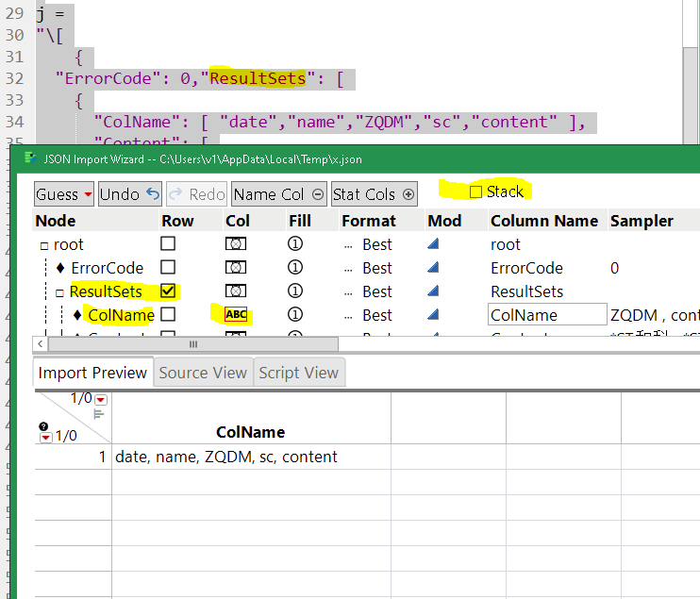Click the Col icon for ColName row
Image resolution: width=700 pixels, height=599 pixels.
[236, 315]
